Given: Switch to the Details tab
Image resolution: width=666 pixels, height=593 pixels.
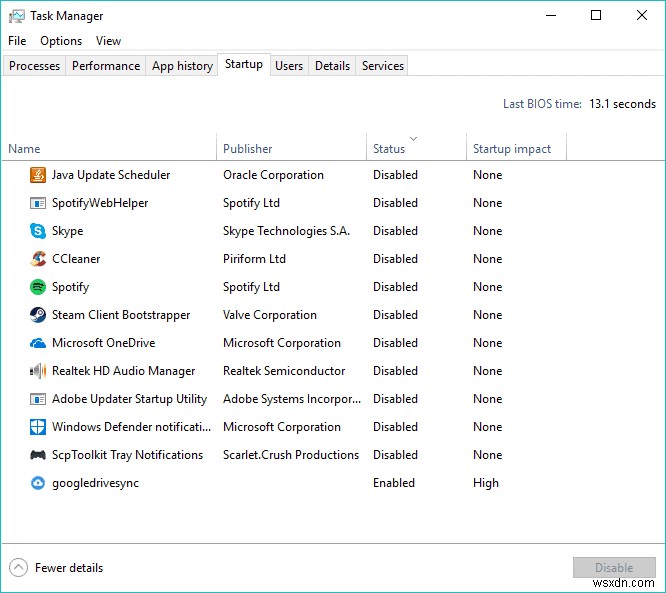Looking at the screenshot, I should point(332,66).
